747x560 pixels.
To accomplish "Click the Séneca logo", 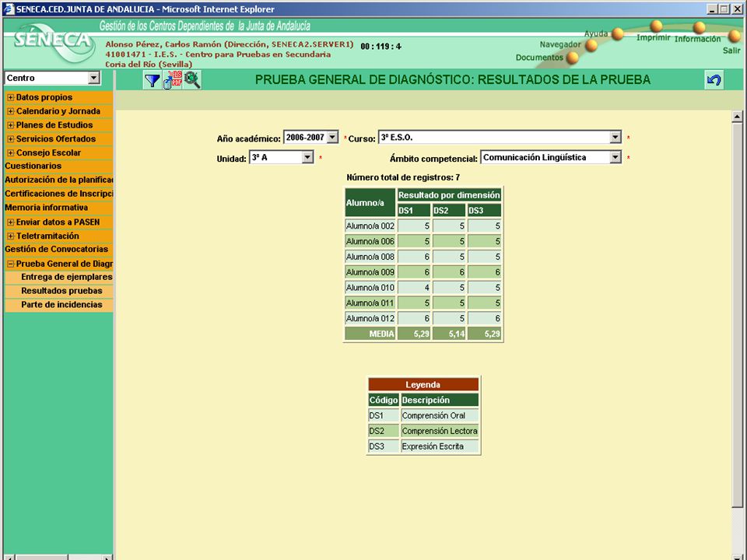I will pos(54,44).
